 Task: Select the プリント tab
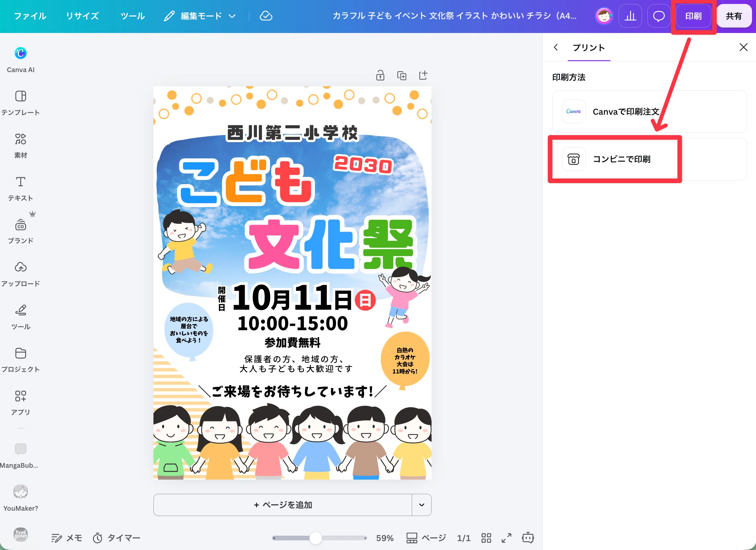(589, 48)
